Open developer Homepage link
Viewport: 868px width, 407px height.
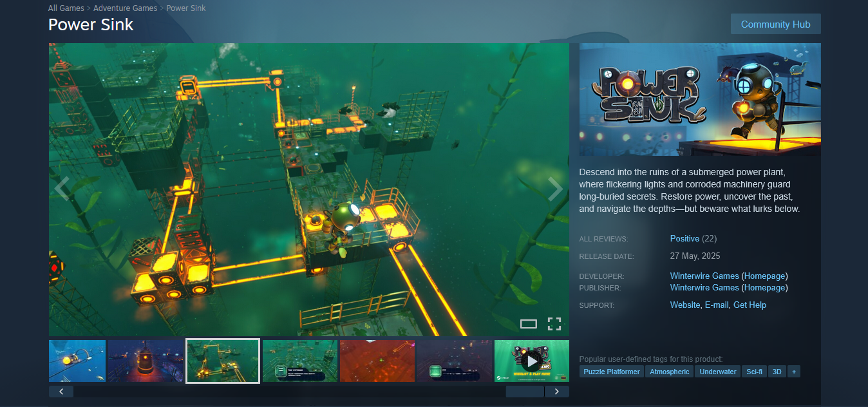764,276
